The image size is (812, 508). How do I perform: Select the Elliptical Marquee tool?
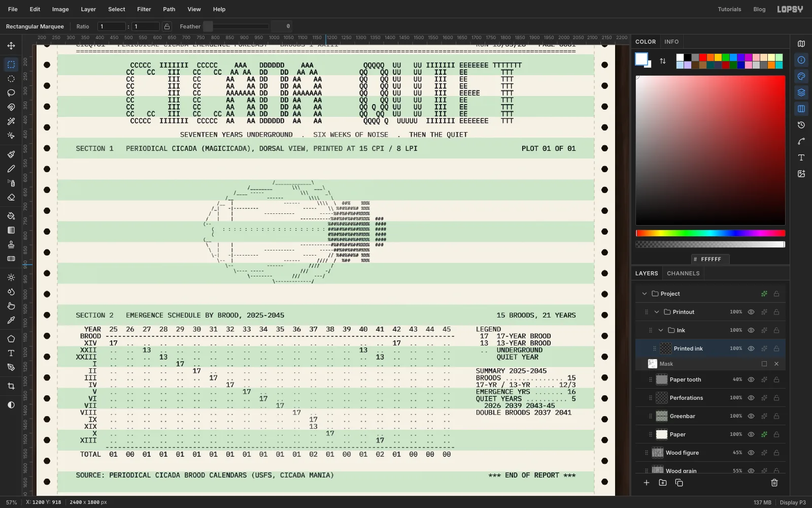[11, 79]
